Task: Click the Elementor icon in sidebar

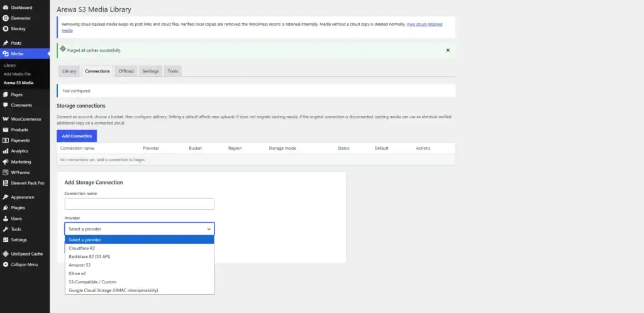Action: (5, 18)
